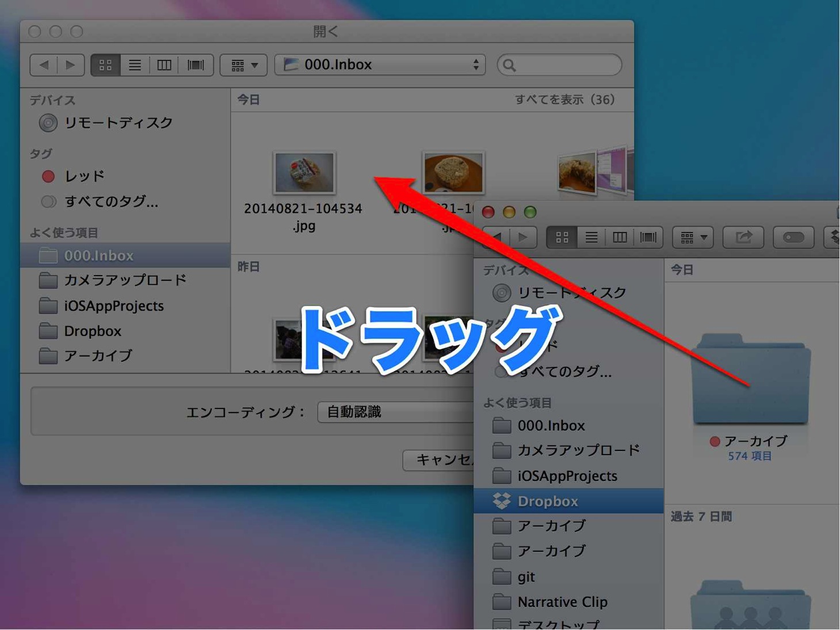The height and width of the screenshot is (630, 840).
Task: Switch front Finder window to column view
Action: (x=620, y=237)
